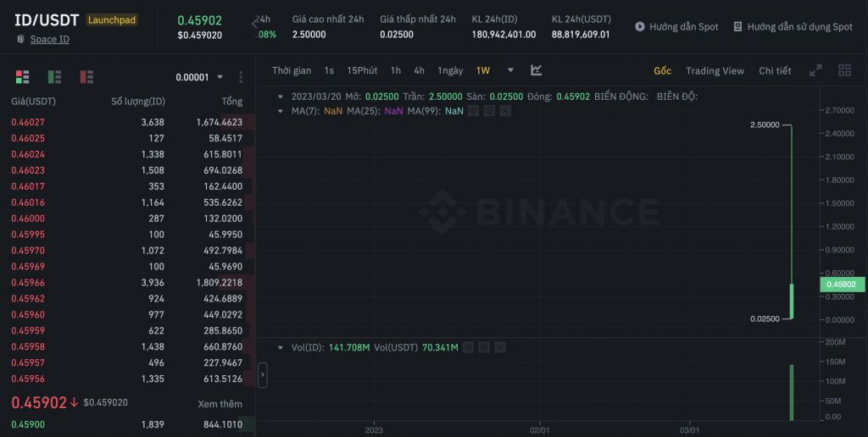The height and width of the screenshot is (437, 868).
Task: Click the quantity 3,936 in the order book
Action: (x=153, y=283)
